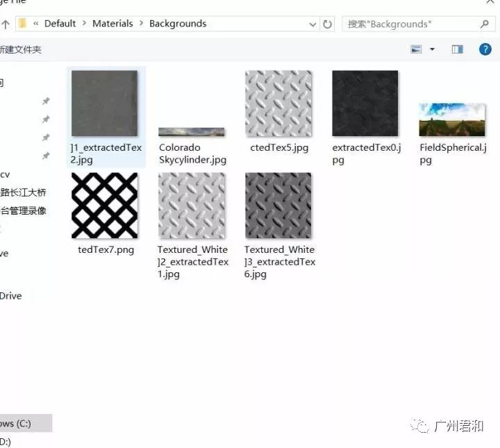Select the ]3_extractedTex6.jpg dark plate thumbnail

pos(278,206)
